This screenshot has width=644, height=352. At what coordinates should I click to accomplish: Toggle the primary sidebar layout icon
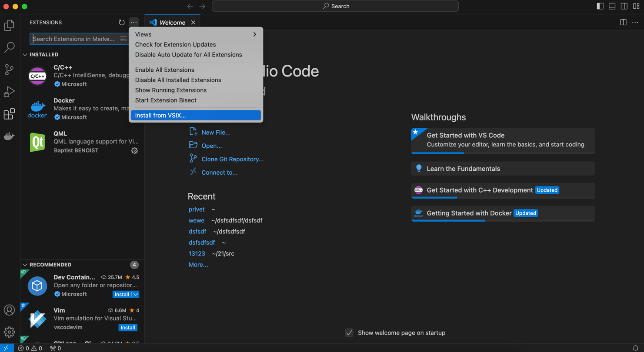click(x=600, y=6)
